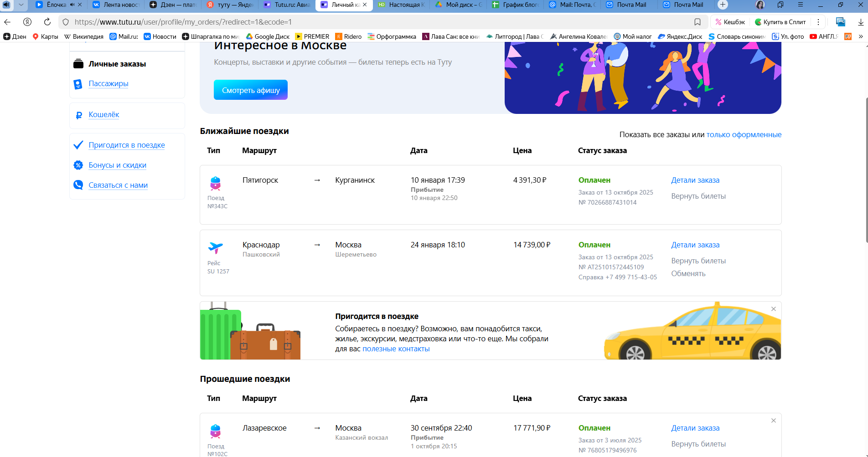The image size is (868, 457).
Task: Switch to Лента новостей VK tab
Action: pyautogui.click(x=116, y=5)
